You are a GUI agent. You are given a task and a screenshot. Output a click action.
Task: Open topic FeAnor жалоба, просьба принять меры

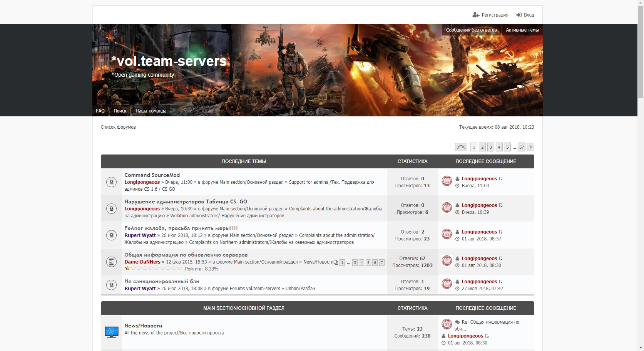pyautogui.click(x=181, y=228)
